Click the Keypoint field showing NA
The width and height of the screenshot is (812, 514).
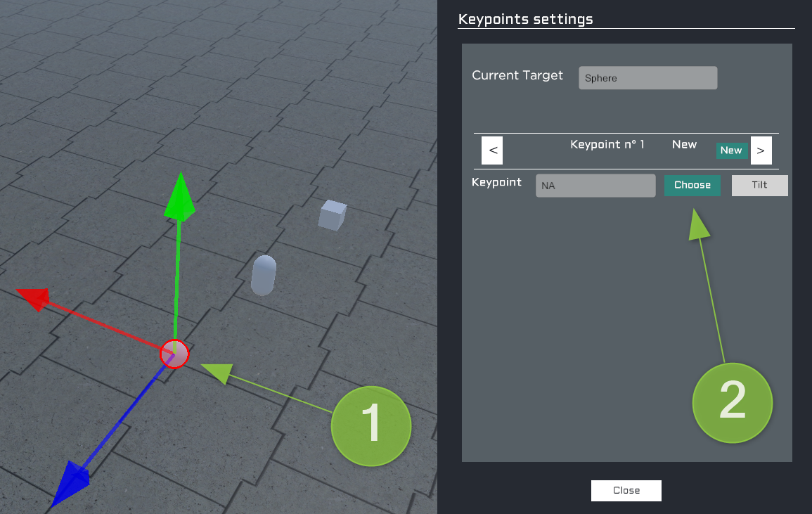[x=595, y=186]
